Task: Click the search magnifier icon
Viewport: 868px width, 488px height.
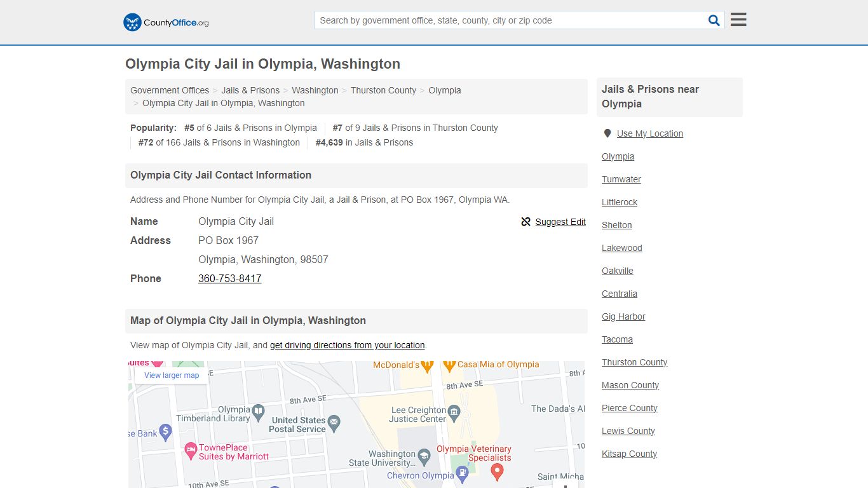Action: [714, 20]
